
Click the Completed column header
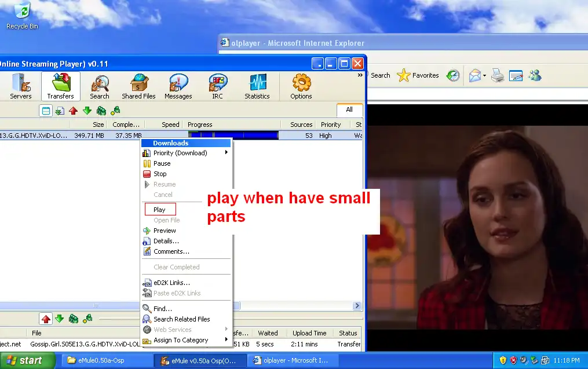126,125
